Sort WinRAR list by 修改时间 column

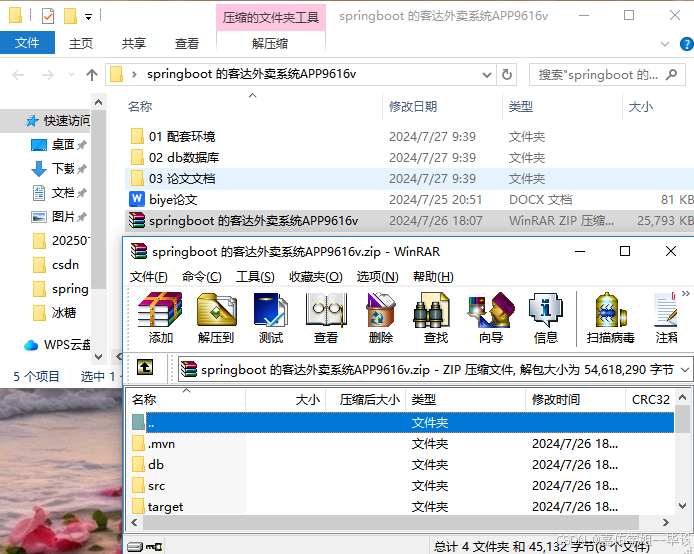pyautogui.click(x=575, y=400)
